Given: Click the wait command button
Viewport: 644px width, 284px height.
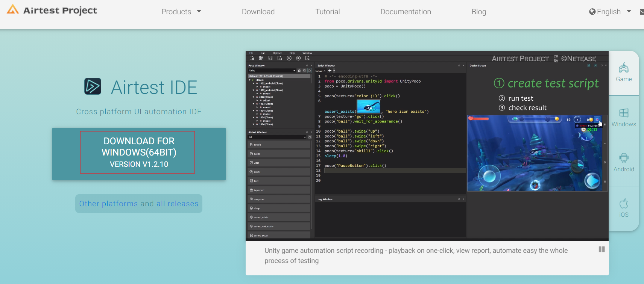Looking at the screenshot, I should click(279, 163).
